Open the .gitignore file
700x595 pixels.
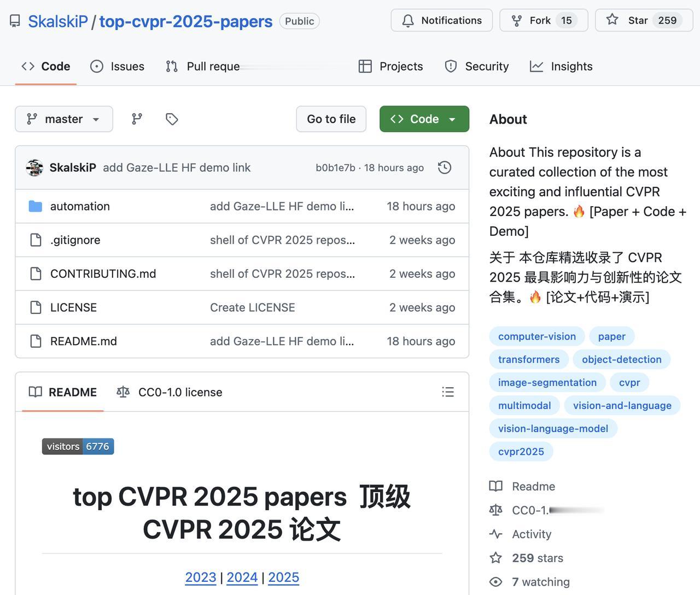tap(75, 240)
